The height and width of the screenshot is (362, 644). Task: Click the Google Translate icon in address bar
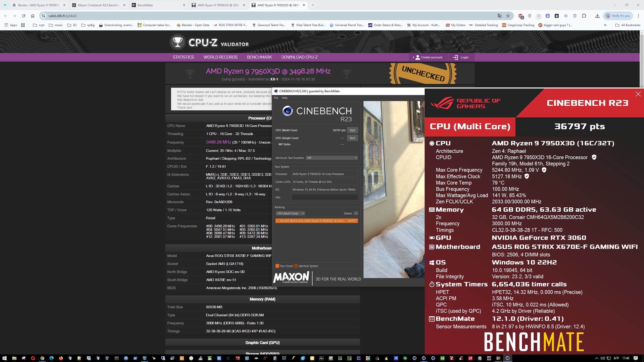[x=500, y=16]
